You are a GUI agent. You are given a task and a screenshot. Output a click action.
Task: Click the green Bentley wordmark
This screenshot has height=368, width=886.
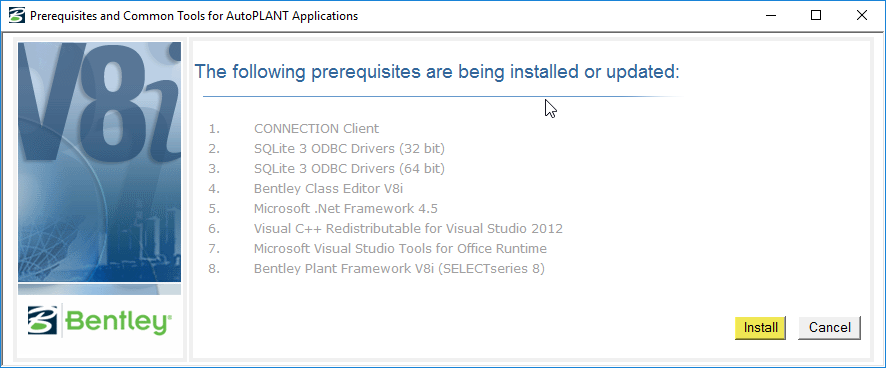point(119,321)
